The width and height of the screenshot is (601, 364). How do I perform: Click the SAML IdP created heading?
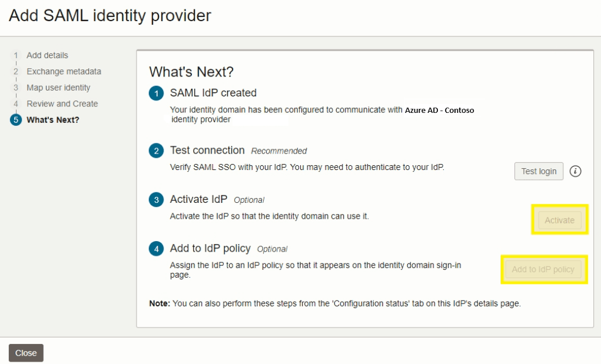[x=213, y=93]
